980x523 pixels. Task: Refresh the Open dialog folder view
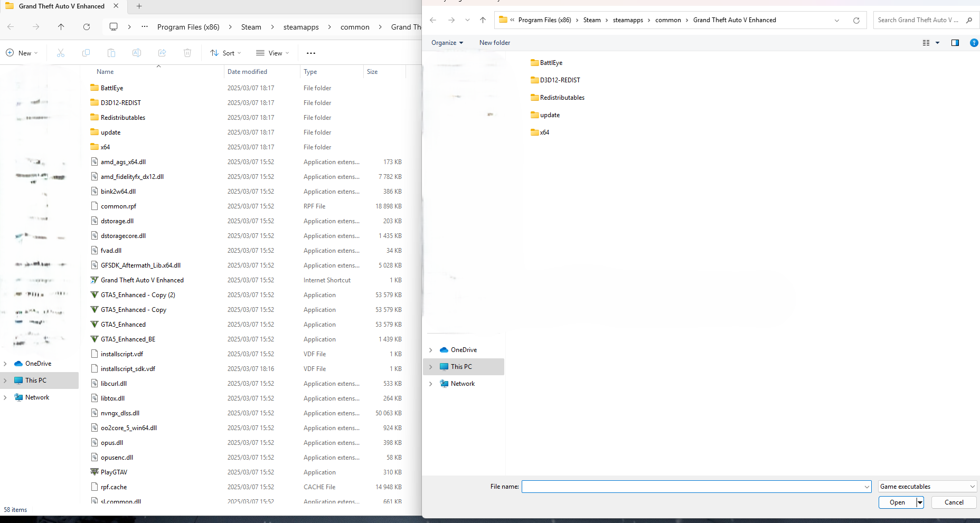pyautogui.click(x=856, y=20)
